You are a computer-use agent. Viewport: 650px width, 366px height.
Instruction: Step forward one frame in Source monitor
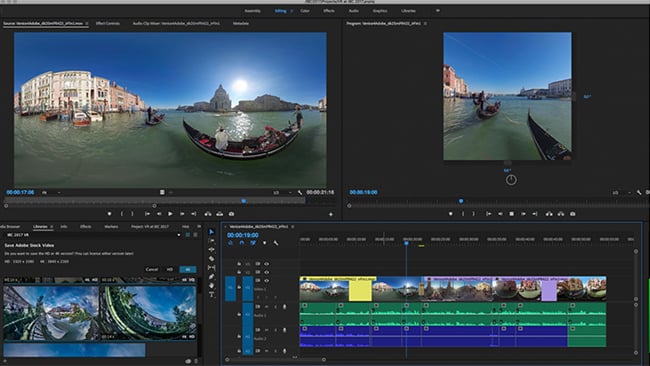pos(182,214)
